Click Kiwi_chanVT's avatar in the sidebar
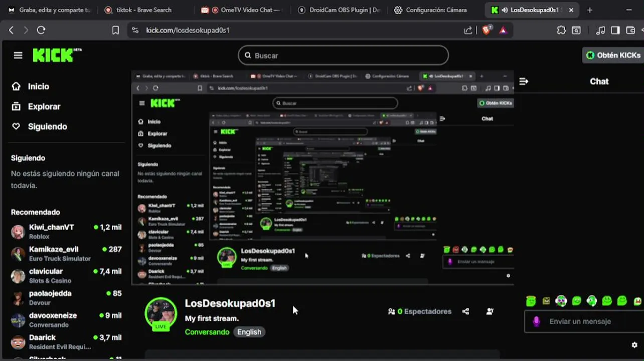The height and width of the screenshot is (361, 644). point(18,232)
